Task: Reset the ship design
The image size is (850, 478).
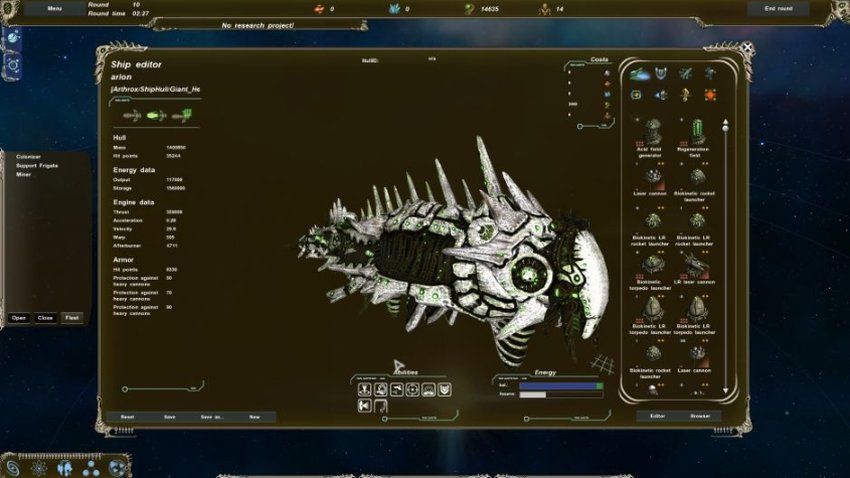Action: (127, 417)
